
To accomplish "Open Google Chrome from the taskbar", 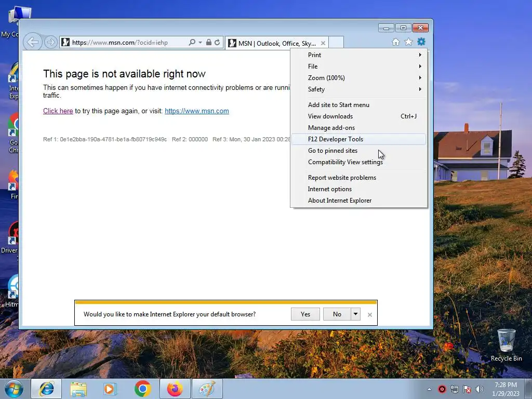I will click(x=142, y=389).
